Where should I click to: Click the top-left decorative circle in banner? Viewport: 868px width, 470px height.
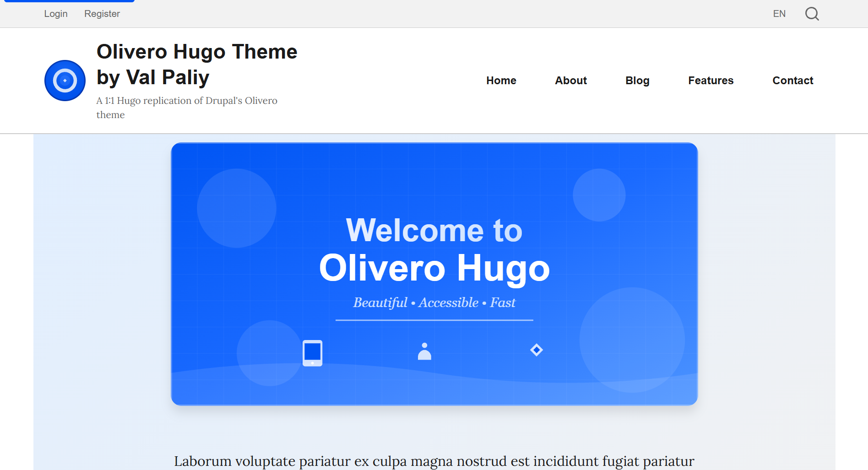pyautogui.click(x=236, y=208)
